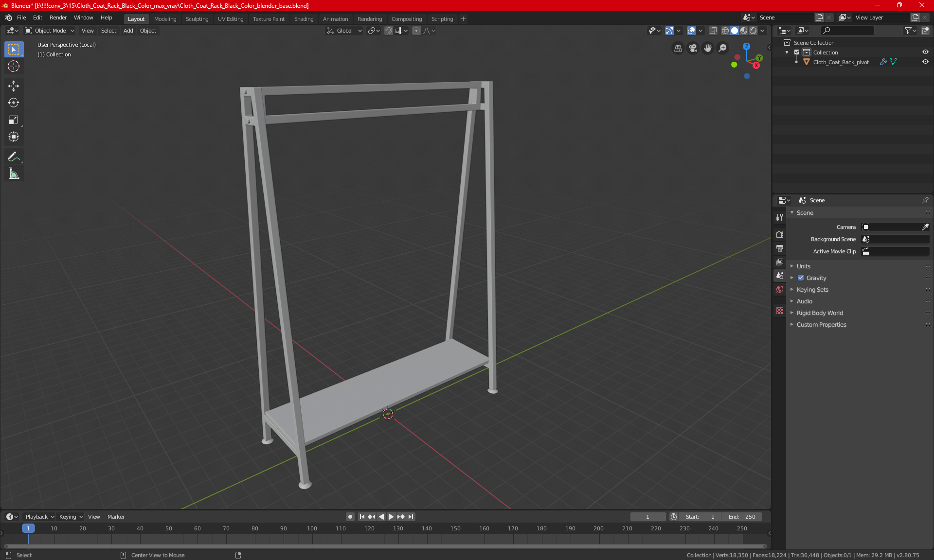Viewport: 934px width, 560px height.
Task: Expand Cloth_Coat_Rack_pivot tree item
Action: tap(796, 62)
